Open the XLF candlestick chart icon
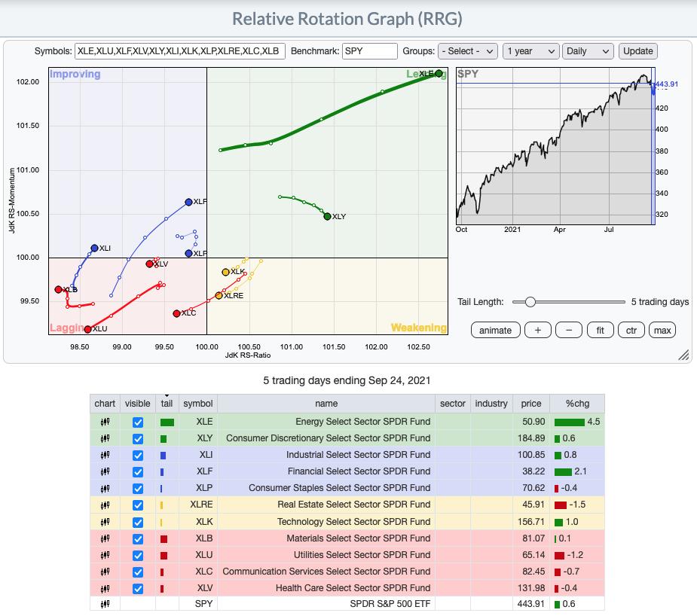The height and width of the screenshot is (616, 697). pyautogui.click(x=105, y=471)
